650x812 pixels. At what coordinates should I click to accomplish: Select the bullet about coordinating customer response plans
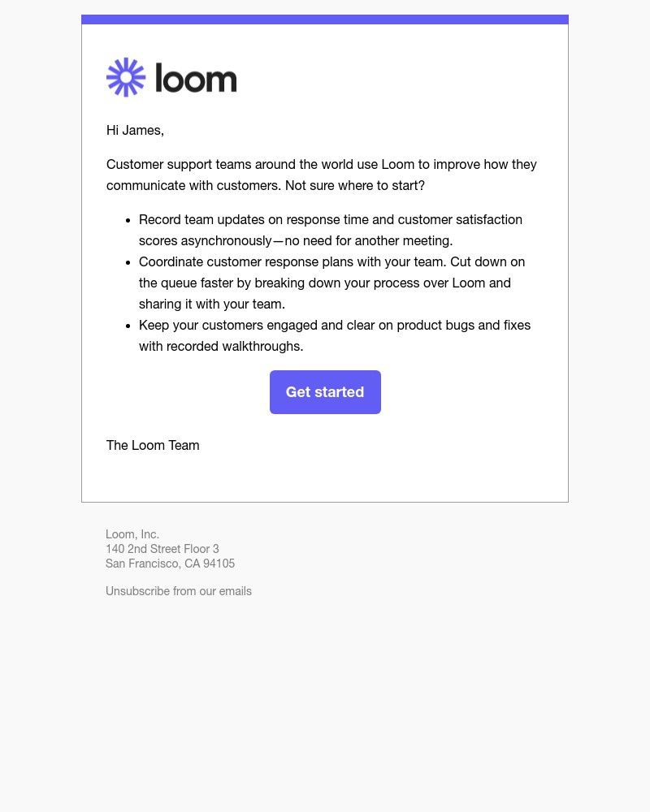coord(331,283)
